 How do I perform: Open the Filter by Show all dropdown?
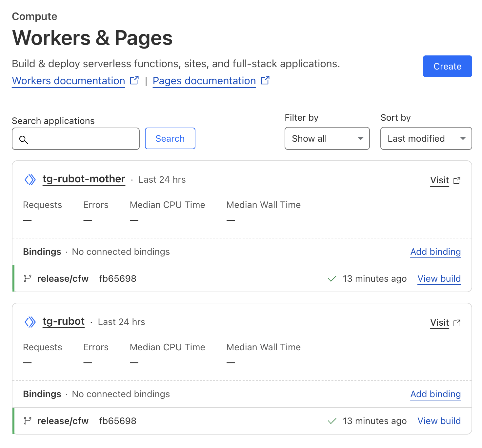click(327, 138)
